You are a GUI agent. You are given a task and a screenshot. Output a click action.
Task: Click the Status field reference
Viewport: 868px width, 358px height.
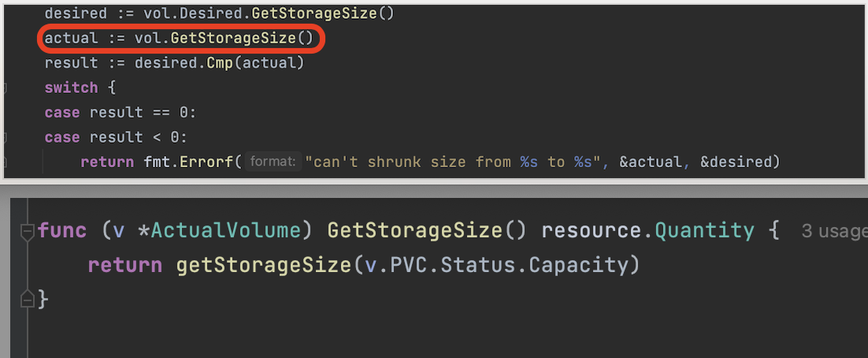pyautogui.click(x=476, y=265)
